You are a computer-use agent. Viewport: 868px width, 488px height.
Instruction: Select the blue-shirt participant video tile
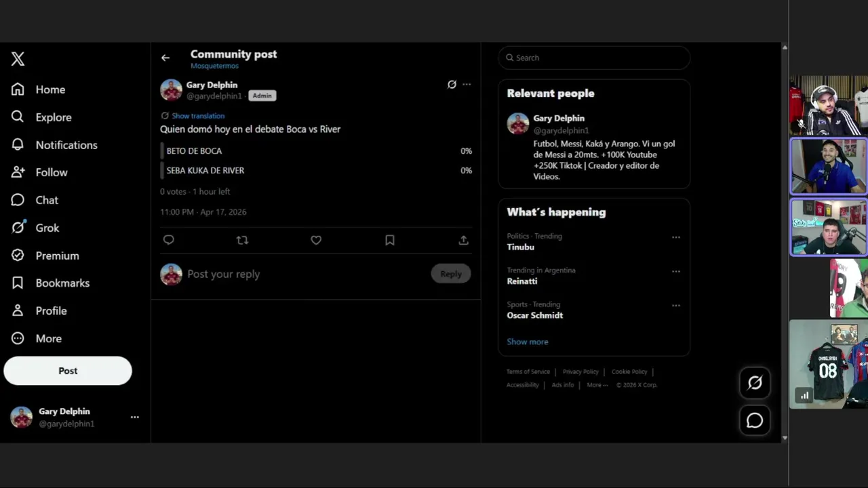tap(829, 166)
